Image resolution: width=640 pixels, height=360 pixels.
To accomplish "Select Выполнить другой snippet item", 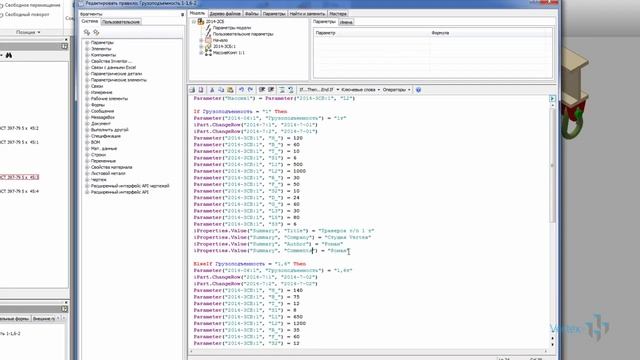I will coord(109,130).
